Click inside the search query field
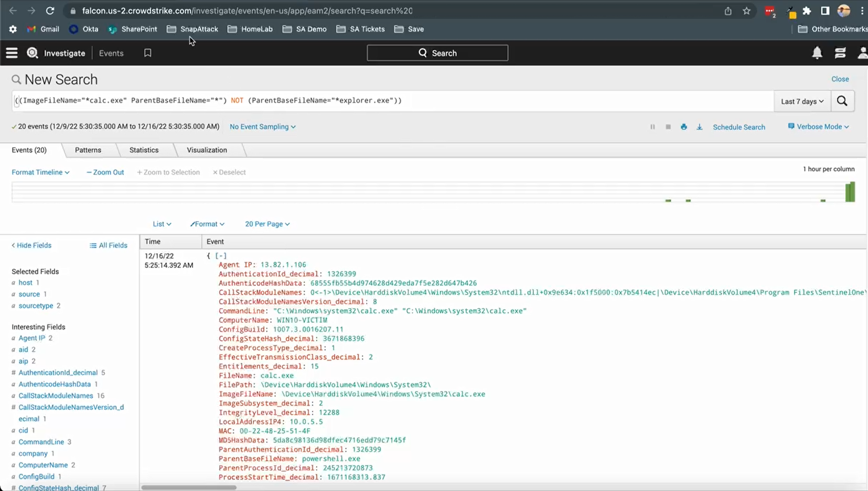This screenshot has width=868, height=491. 524,101
